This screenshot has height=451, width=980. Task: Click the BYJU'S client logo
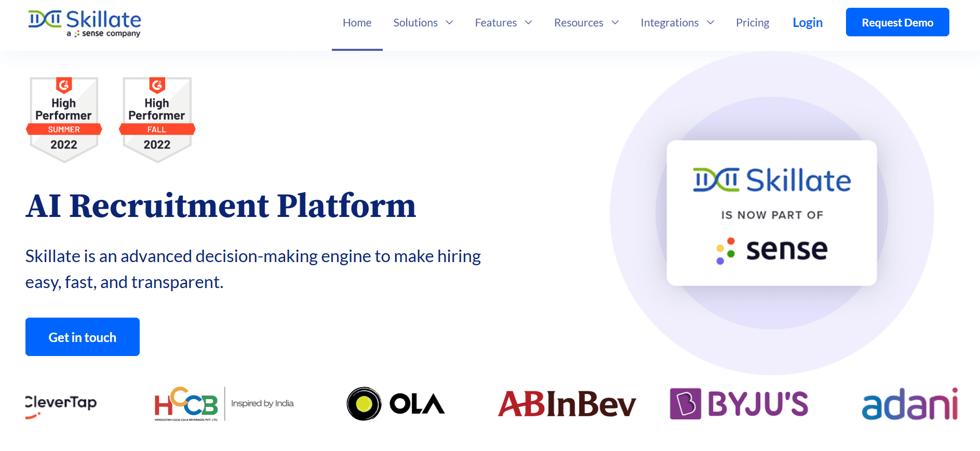pos(739,404)
